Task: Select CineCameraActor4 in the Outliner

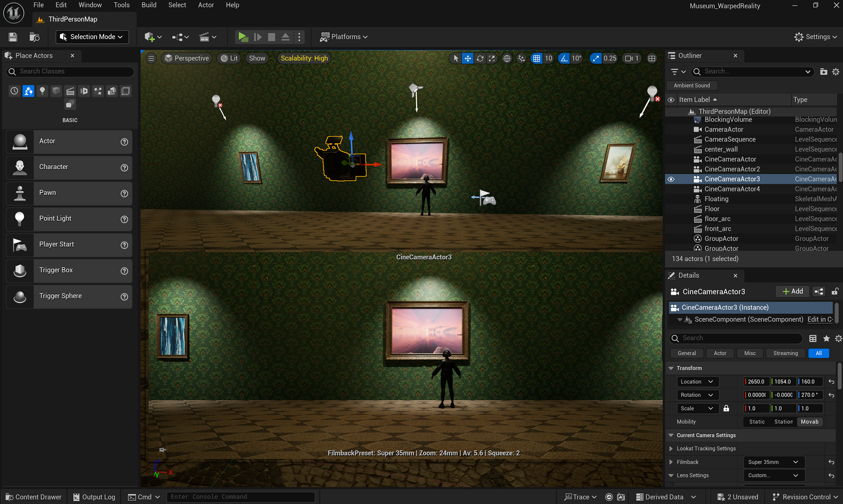Action: pyautogui.click(x=731, y=189)
